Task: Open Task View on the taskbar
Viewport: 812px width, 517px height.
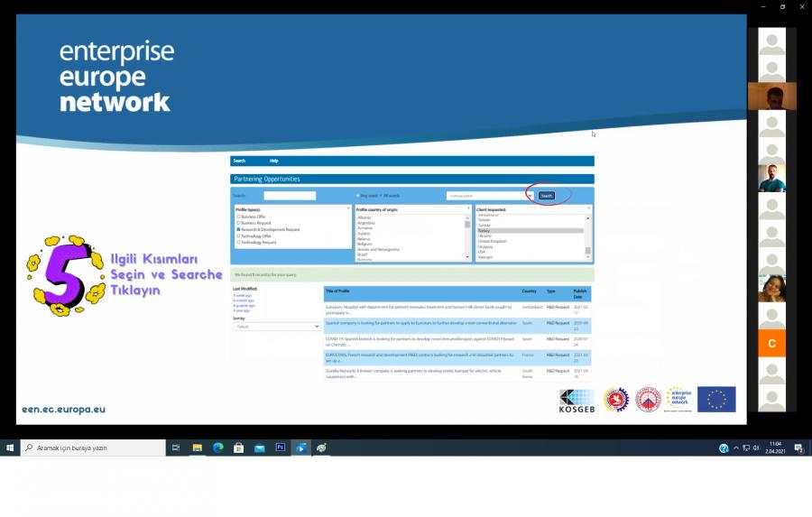Action: pyautogui.click(x=176, y=448)
